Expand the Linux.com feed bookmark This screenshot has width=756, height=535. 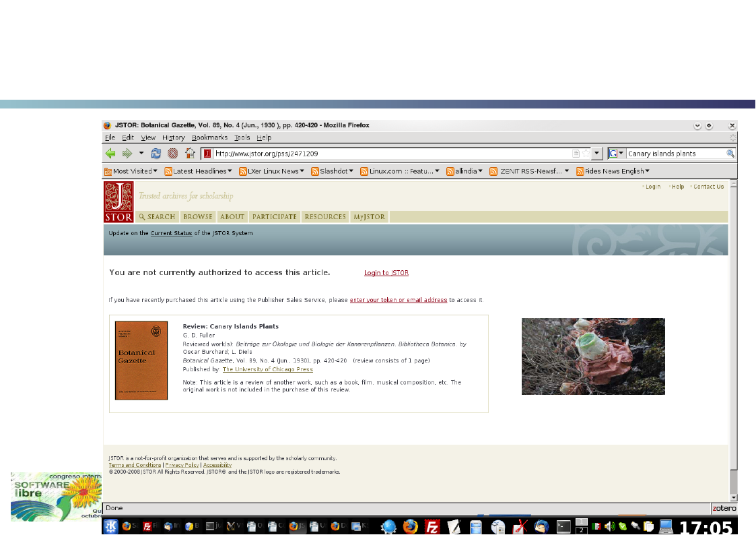400,171
